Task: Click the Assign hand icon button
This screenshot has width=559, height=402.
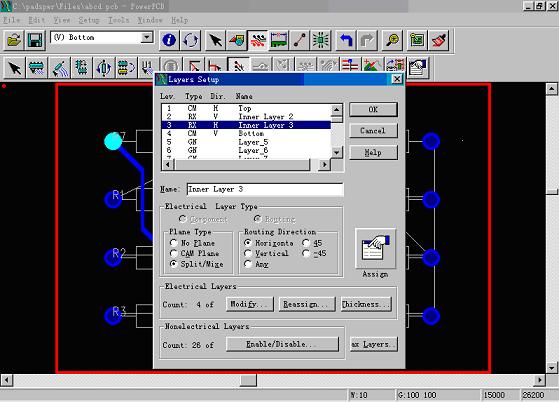Action: click(375, 248)
